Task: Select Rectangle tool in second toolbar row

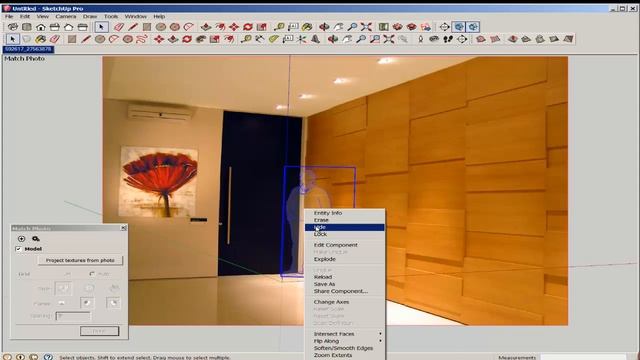Action: click(x=72, y=39)
